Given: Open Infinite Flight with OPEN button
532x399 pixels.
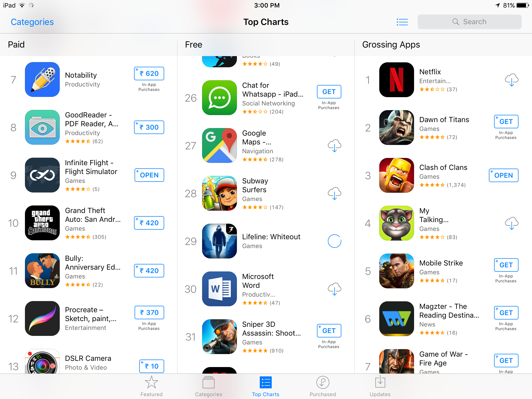Looking at the screenshot, I should coord(149,175).
